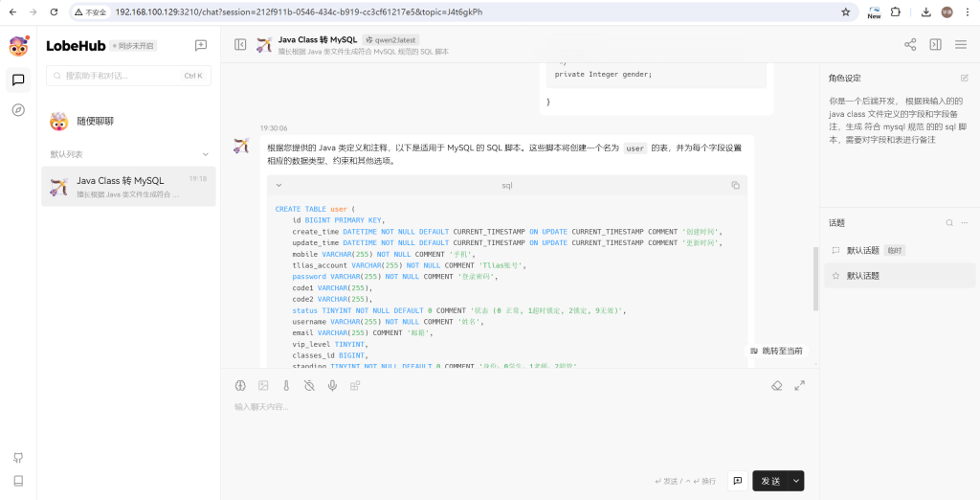Collapse the 默认列表 session list

(205, 154)
